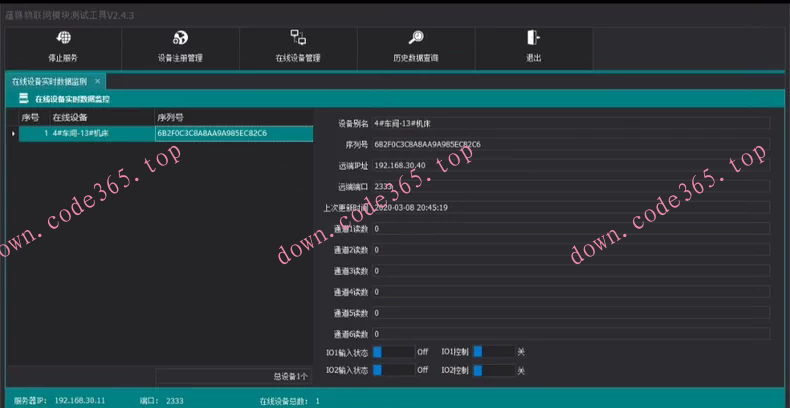
Task: Sort by the 序列号 column header
Action: coord(234,118)
